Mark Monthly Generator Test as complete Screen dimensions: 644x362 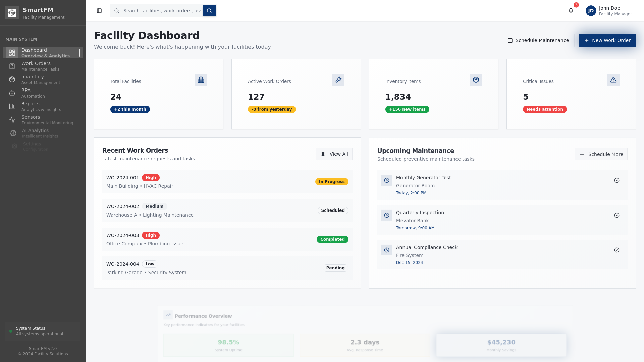[x=617, y=180]
